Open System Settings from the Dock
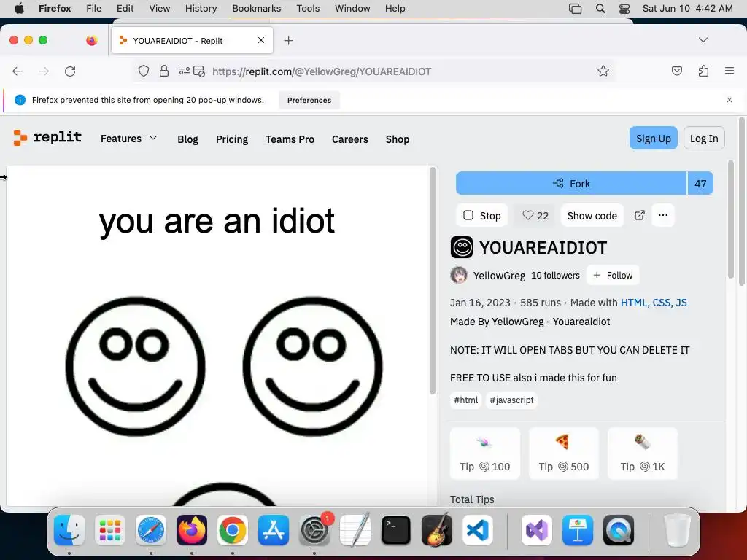 coord(314,531)
